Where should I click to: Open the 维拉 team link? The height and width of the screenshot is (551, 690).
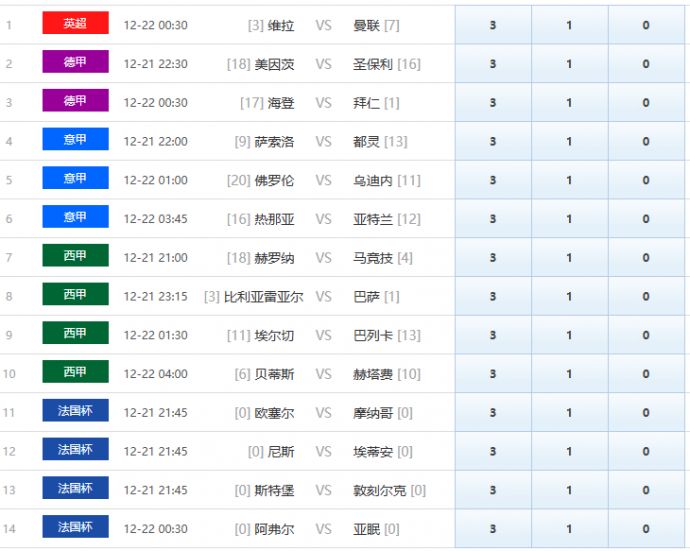[281, 25]
